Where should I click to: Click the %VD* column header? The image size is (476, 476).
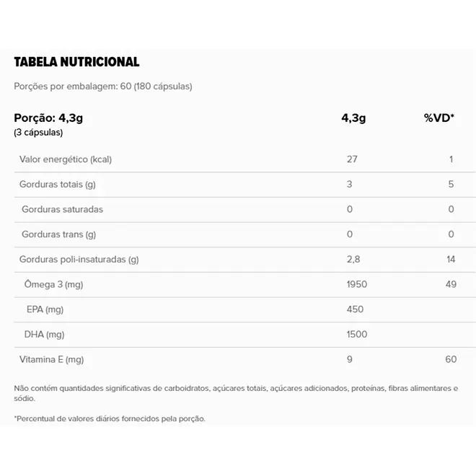[439, 118]
